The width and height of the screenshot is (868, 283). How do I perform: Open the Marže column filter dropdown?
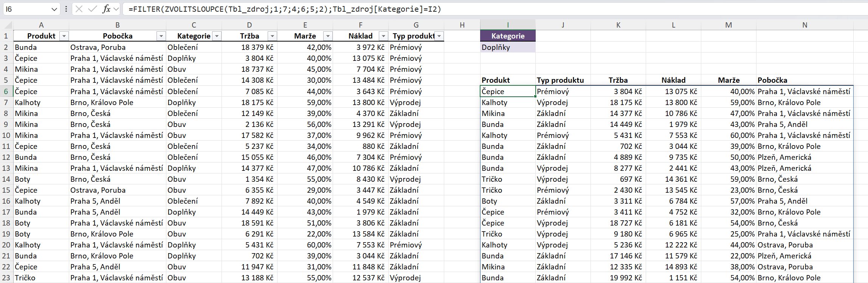point(328,36)
